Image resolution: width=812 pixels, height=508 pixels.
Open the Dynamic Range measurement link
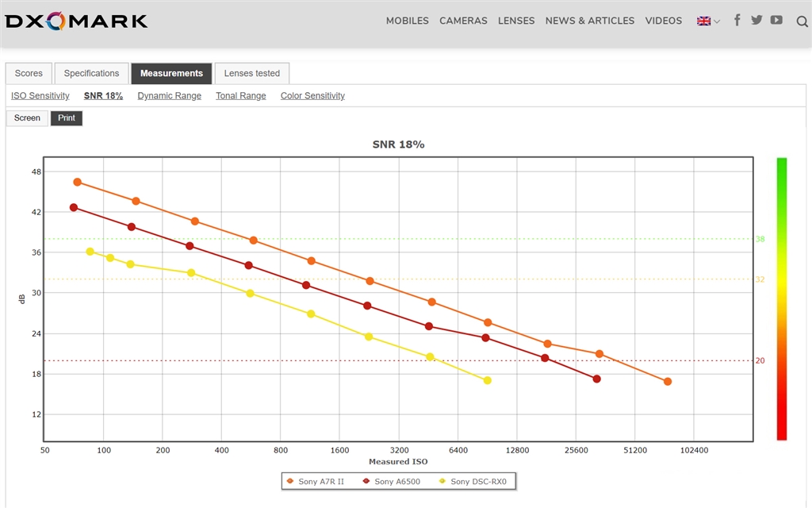coord(170,96)
